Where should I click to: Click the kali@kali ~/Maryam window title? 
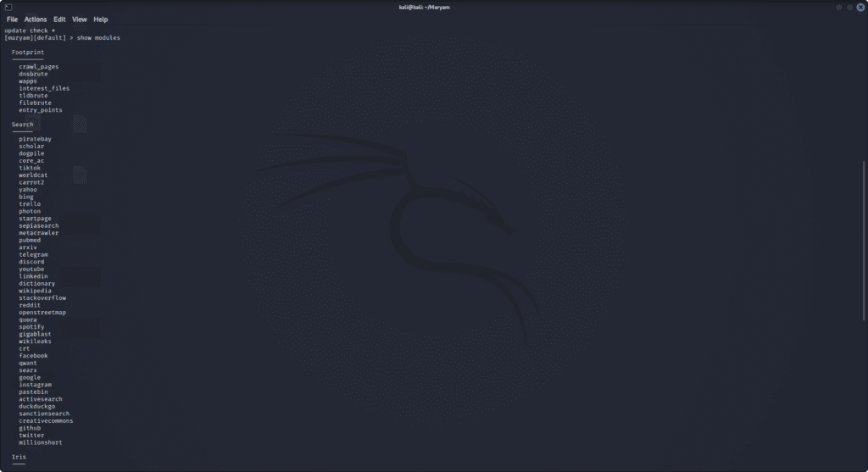coord(433,7)
